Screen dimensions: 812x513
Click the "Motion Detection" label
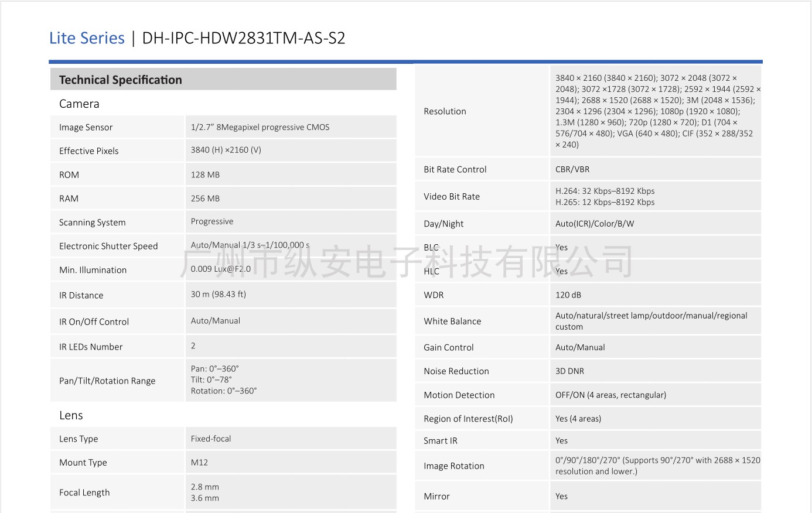[459, 395]
